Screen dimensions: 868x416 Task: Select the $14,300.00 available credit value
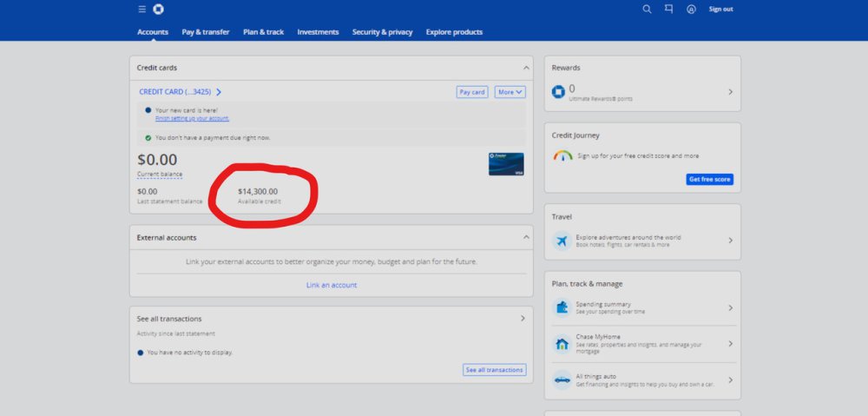258,192
